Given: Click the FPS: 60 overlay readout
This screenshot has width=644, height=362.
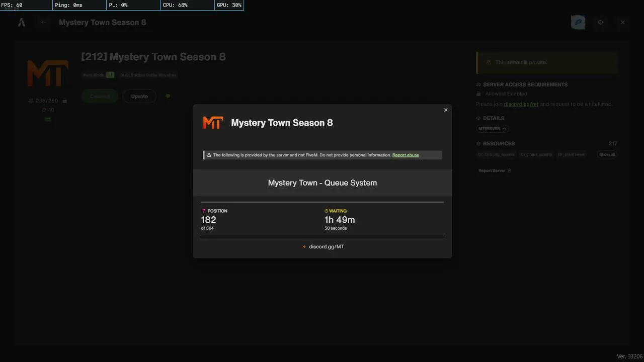Looking at the screenshot, I should coord(27,5).
